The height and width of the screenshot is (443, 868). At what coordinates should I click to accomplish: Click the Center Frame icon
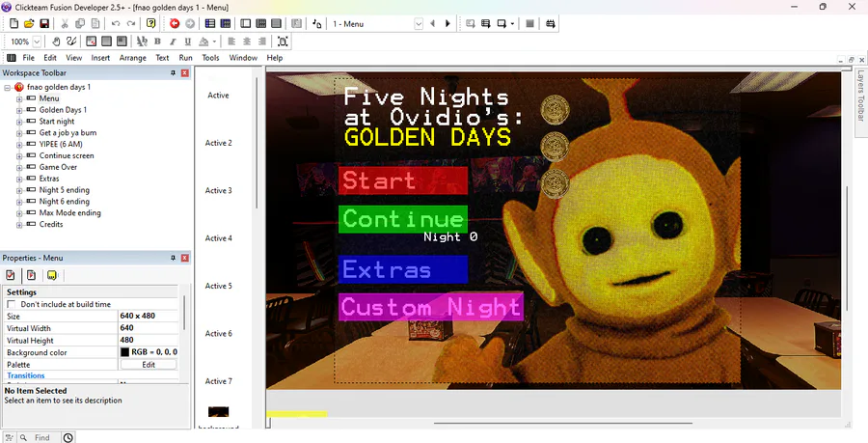coord(283,42)
